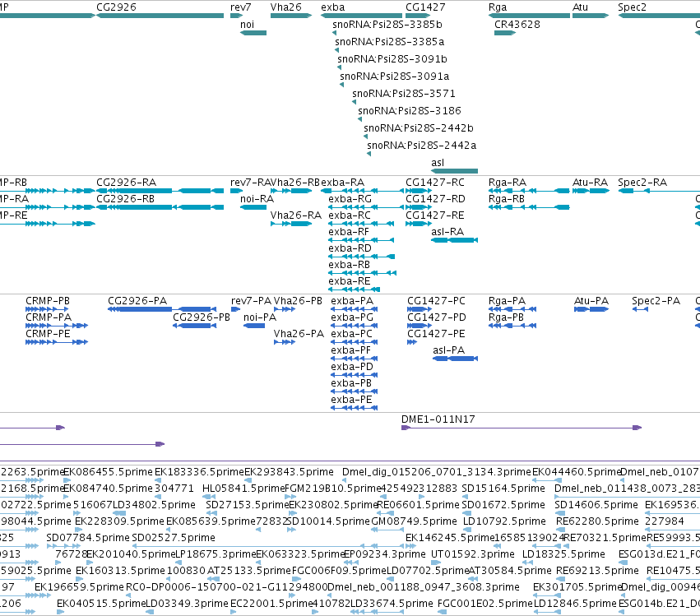Click the asl-PA protein label

click(x=448, y=350)
